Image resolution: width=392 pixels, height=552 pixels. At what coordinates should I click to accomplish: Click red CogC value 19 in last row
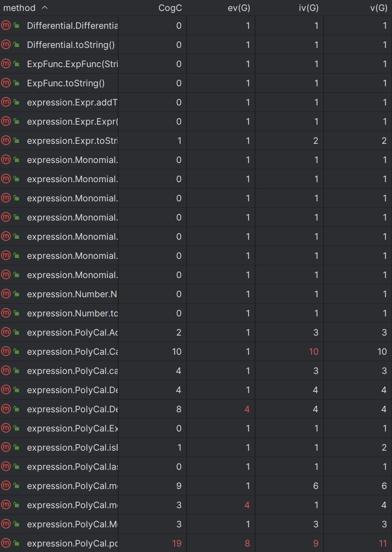click(x=177, y=543)
